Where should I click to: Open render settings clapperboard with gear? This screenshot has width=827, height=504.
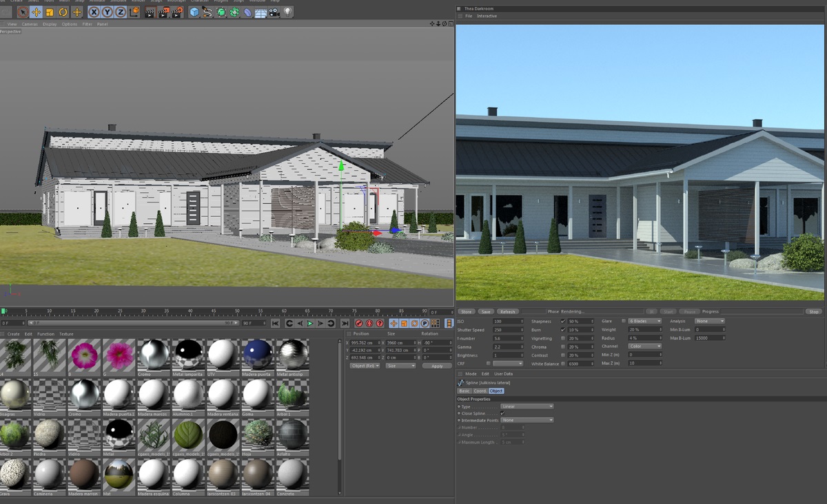[x=178, y=12]
